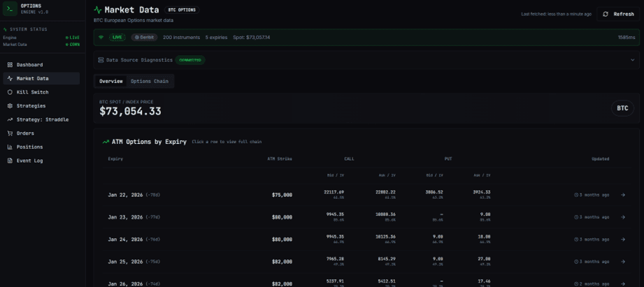Click arrow icon on Jan 23, 2026 row
This screenshot has width=644, height=287.
[x=623, y=217]
